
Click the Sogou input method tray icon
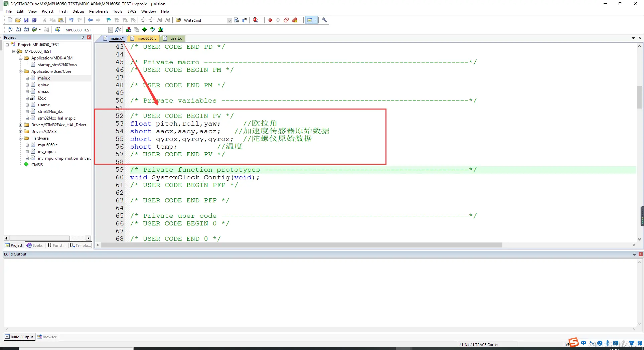click(x=574, y=343)
